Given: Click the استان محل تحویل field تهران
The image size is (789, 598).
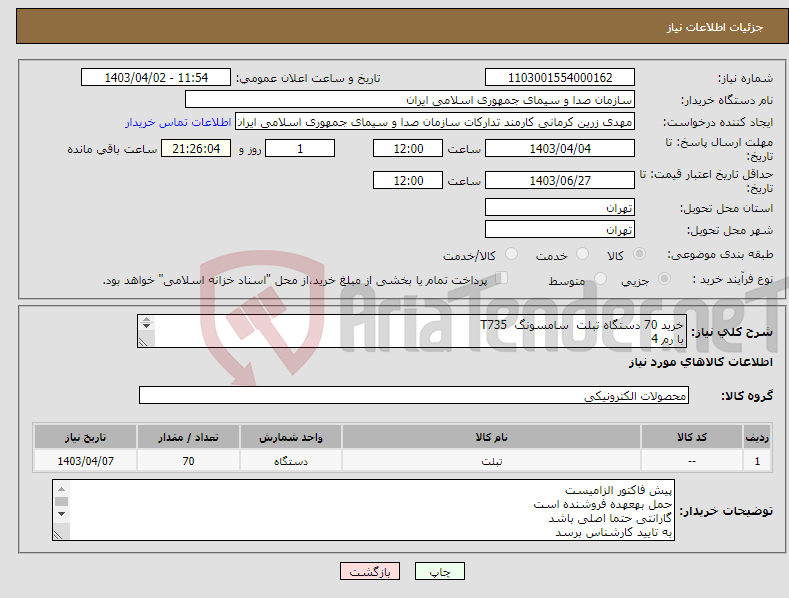Looking at the screenshot, I should click(560, 207).
